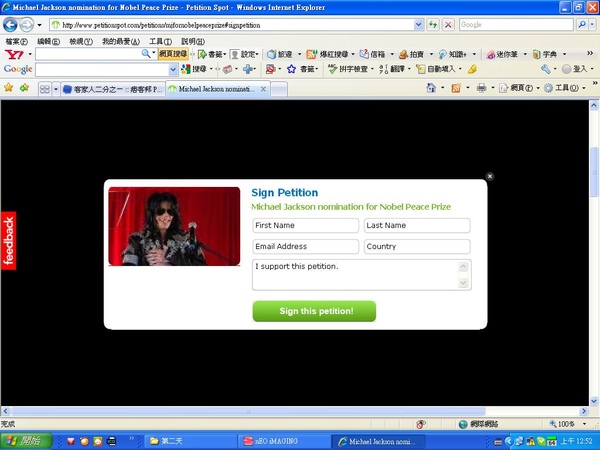Click the Sign this petition! button
The height and width of the screenshot is (450, 600).
(x=314, y=311)
